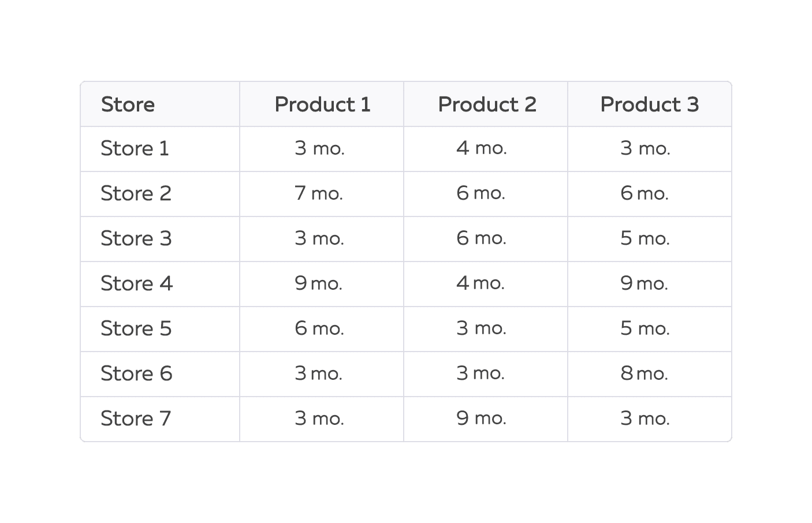Select the Store 4 row label
This screenshot has width=812, height=523.
pyautogui.click(x=136, y=283)
